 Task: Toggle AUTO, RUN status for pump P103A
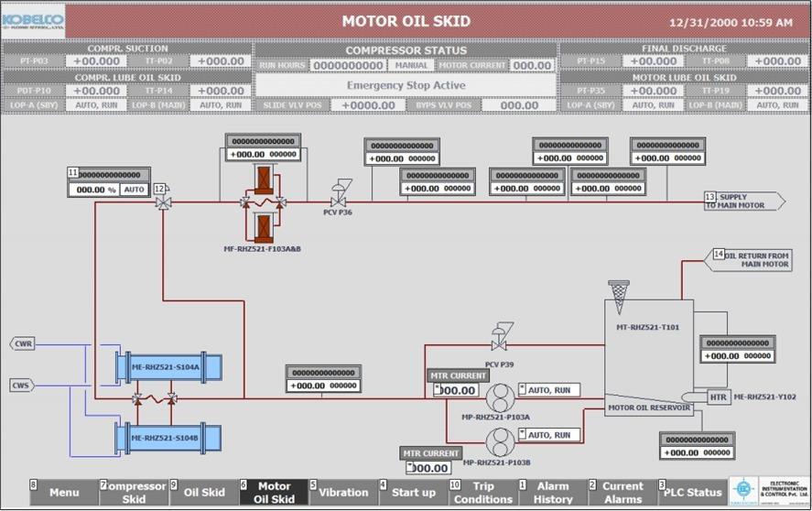[554, 390]
